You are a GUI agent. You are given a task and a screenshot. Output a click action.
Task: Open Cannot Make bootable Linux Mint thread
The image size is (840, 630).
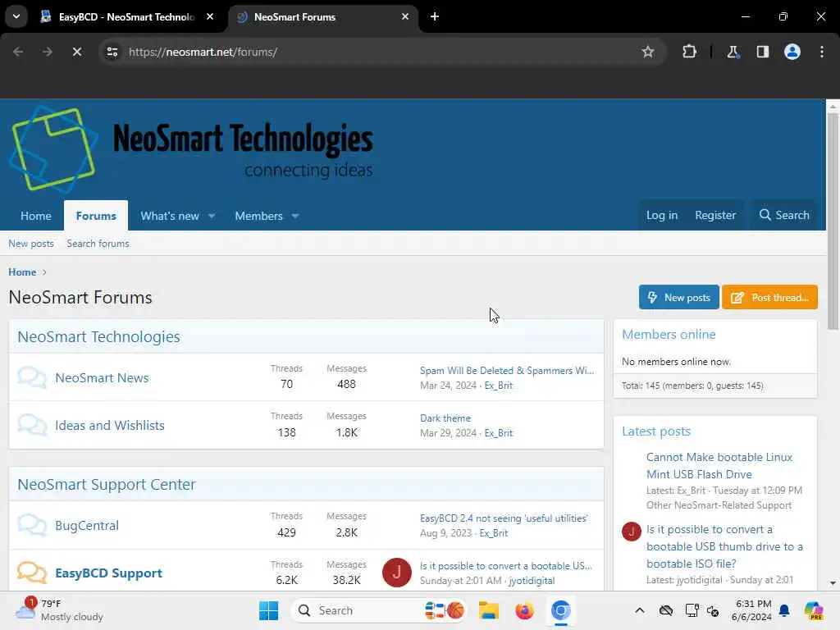pos(719,466)
